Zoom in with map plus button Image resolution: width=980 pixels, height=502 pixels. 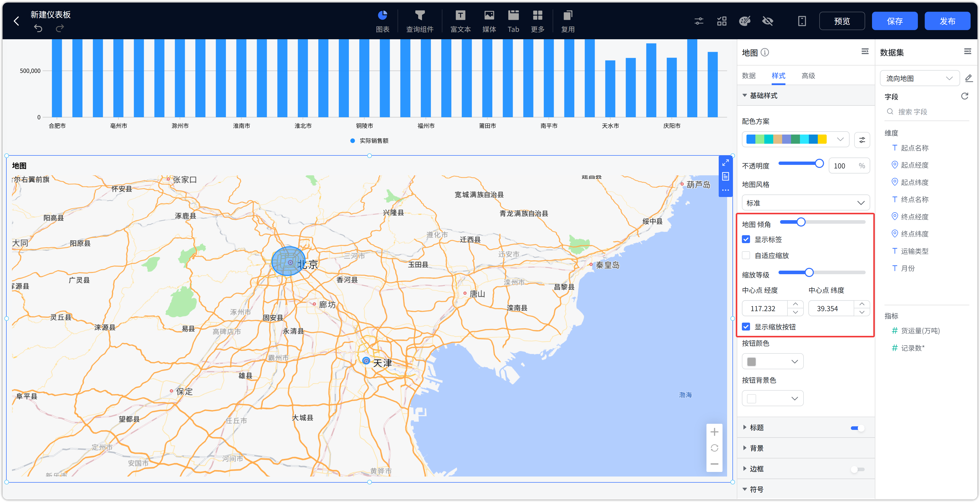click(x=714, y=432)
